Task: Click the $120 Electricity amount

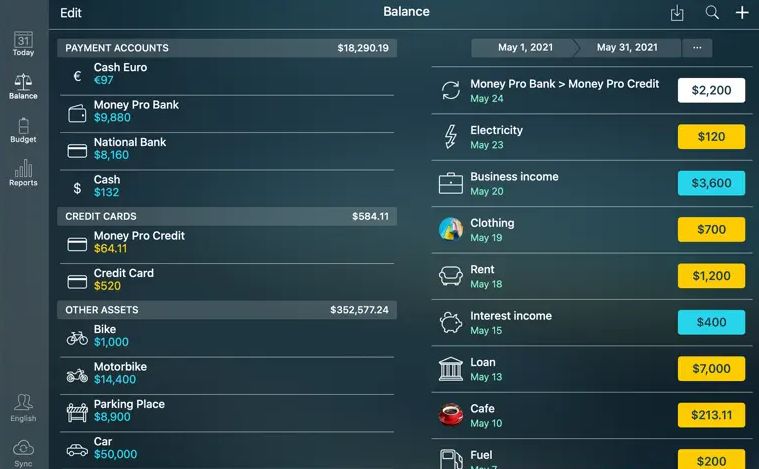Action: [x=711, y=136]
